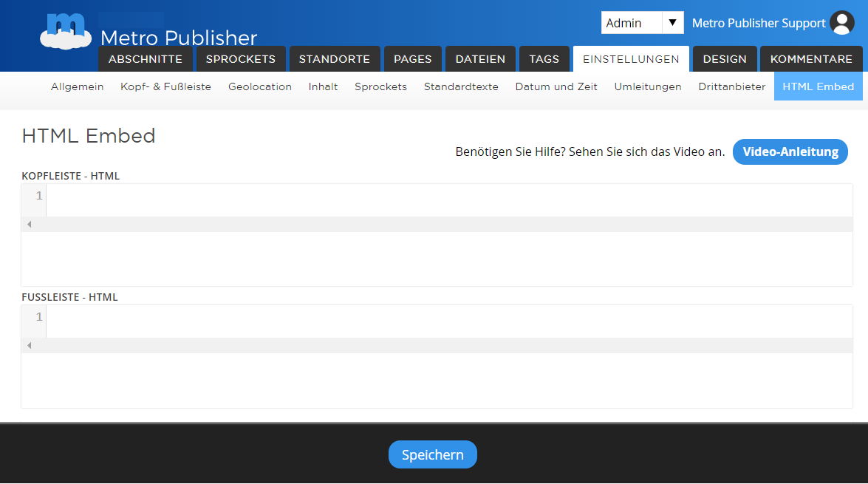Click the Admin dropdown field text
Screen dimensions: 868x484
(x=623, y=23)
